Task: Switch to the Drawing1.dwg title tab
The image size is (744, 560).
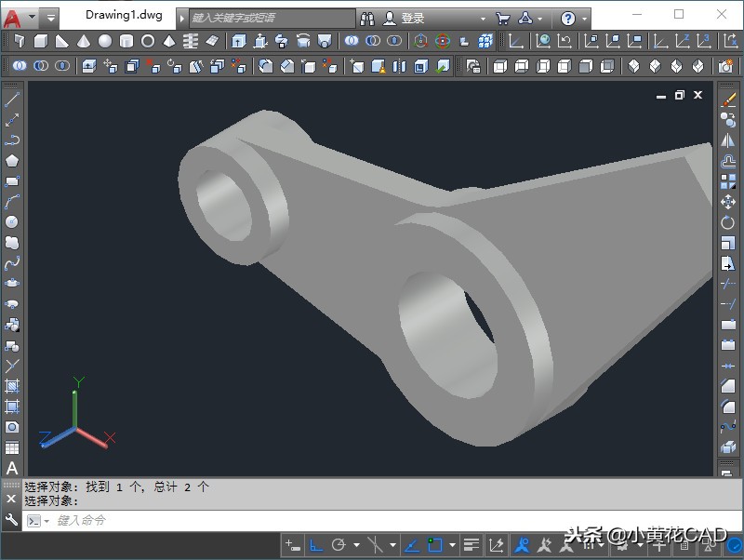Action: coord(124,16)
